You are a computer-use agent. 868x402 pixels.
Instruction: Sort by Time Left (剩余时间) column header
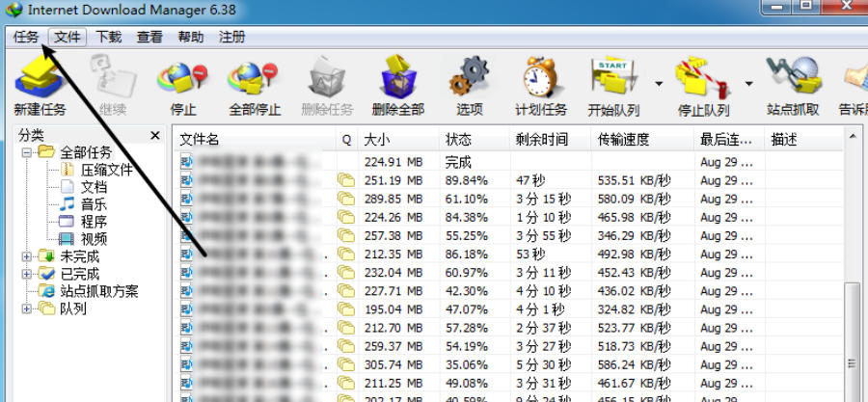(551, 140)
